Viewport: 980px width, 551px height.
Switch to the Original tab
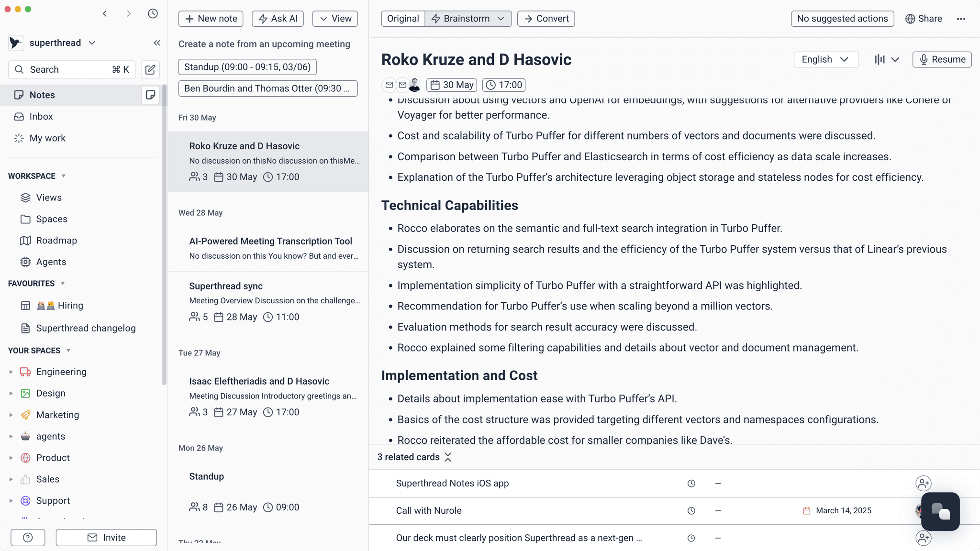(x=403, y=19)
